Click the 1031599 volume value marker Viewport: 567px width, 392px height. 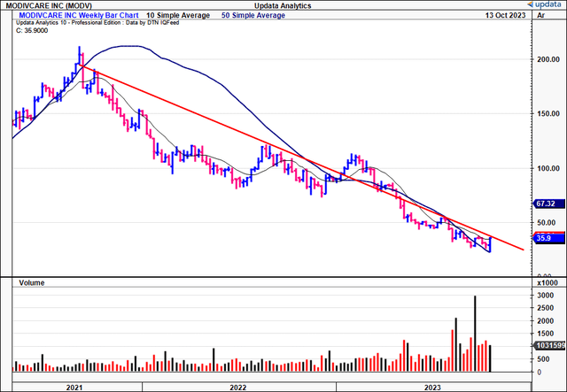550,346
